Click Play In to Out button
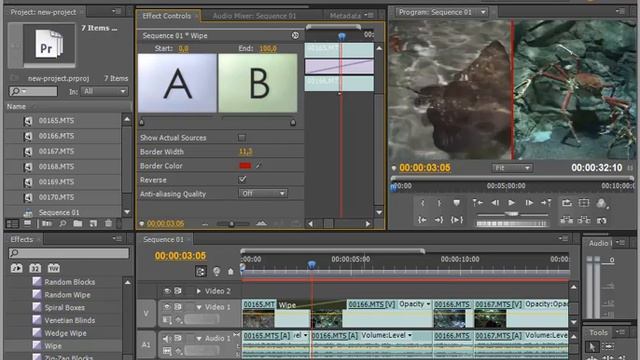This screenshot has height=360, width=640. [457, 220]
